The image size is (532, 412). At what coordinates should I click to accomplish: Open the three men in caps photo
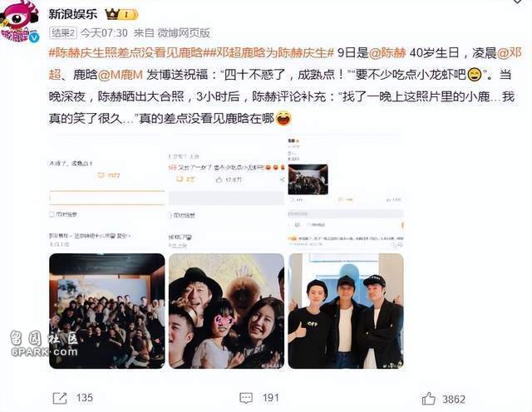tap(346, 311)
